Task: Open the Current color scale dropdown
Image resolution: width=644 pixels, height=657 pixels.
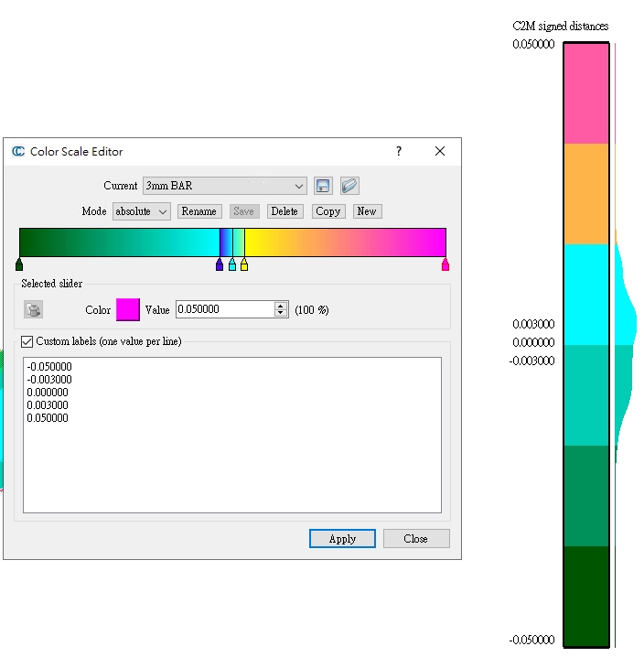Action: pyautogui.click(x=224, y=186)
